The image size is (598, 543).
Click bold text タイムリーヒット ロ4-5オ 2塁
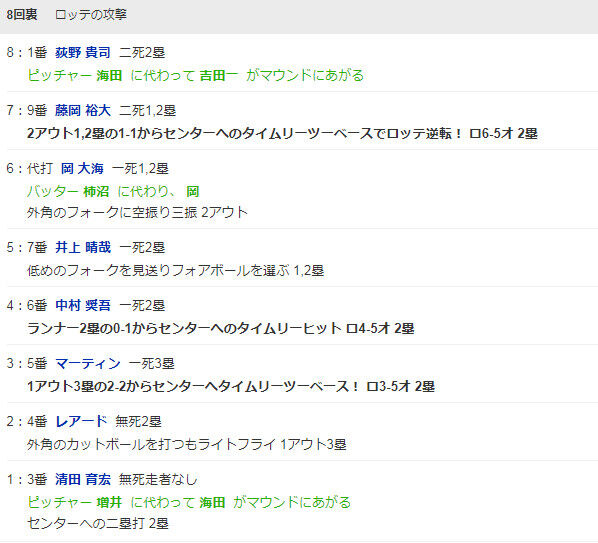click(221, 329)
